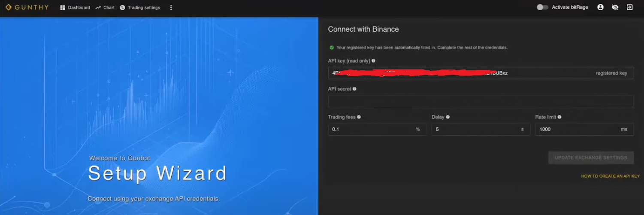Screen dimensions: 644x215
Task: Focus the Delay field with value 5
Action: pos(481,129)
